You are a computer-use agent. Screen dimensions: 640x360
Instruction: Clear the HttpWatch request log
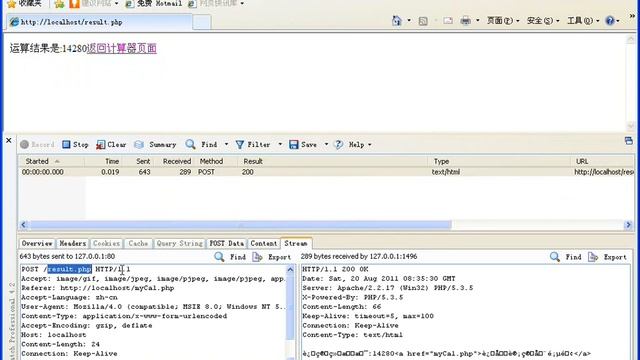(x=111, y=144)
